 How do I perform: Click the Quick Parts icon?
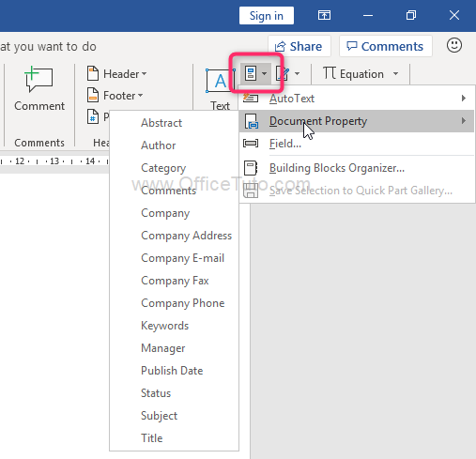point(251,73)
